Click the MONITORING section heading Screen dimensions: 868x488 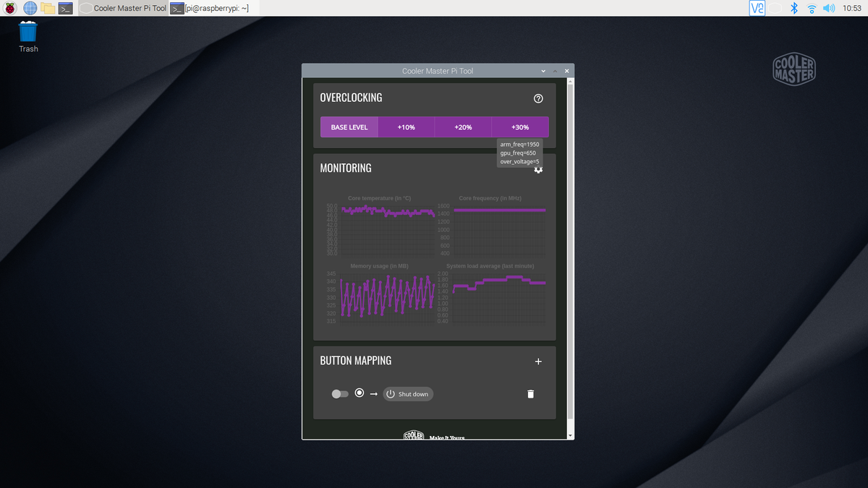(346, 168)
